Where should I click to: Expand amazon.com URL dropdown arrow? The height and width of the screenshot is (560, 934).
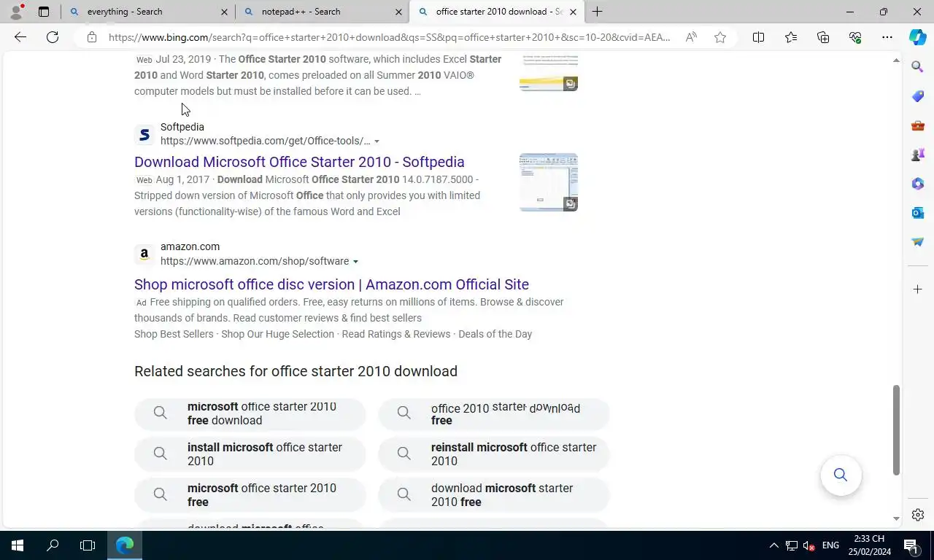click(x=355, y=262)
